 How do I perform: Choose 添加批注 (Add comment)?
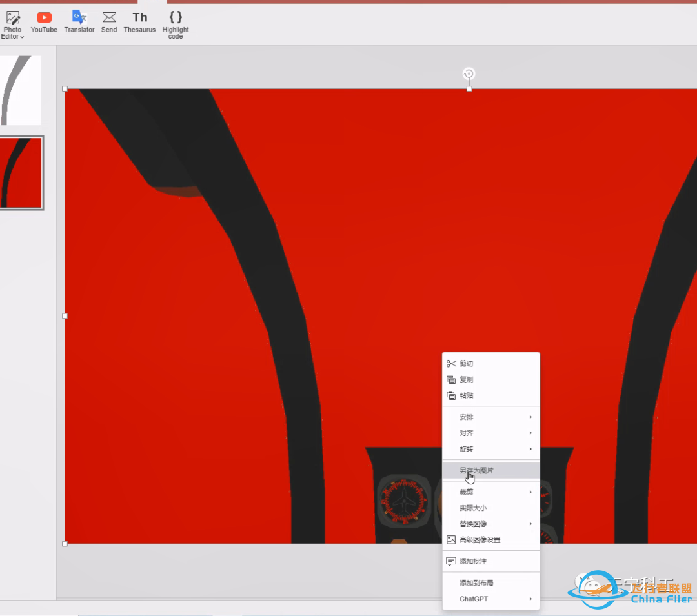(x=473, y=562)
